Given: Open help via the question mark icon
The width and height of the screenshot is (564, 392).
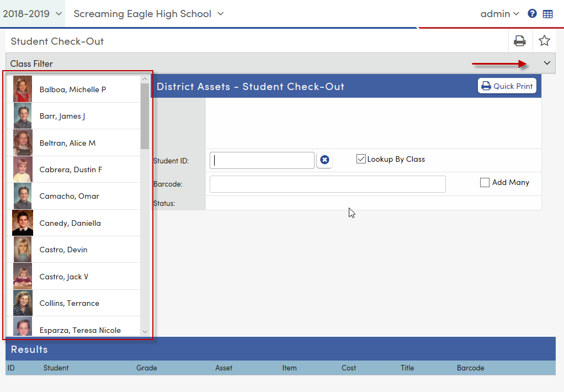Looking at the screenshot, I should [531, 13].
